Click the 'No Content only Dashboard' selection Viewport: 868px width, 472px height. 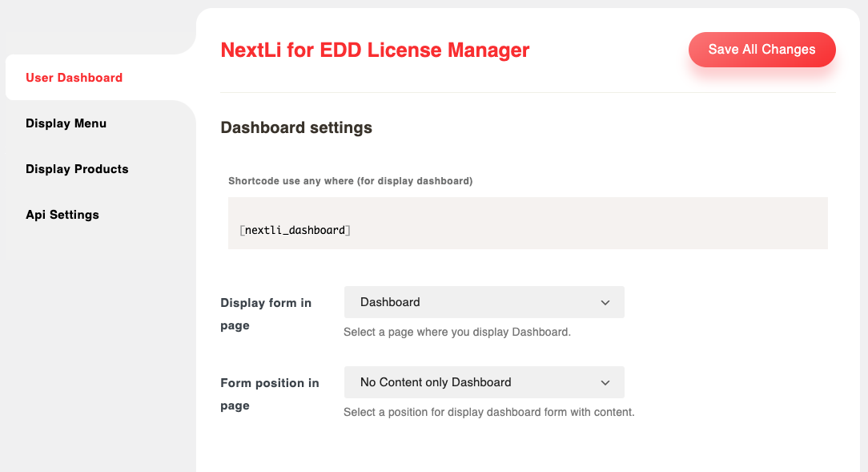(436, 382)
